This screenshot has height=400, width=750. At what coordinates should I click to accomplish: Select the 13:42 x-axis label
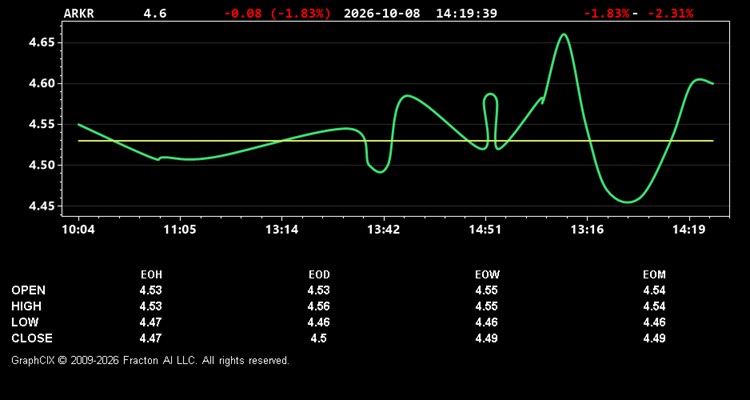click(x=383, y=230)
